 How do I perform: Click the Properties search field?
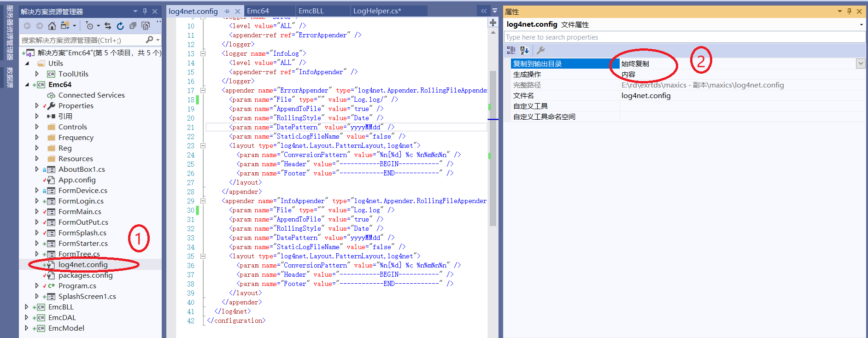[x=685, y=37]
